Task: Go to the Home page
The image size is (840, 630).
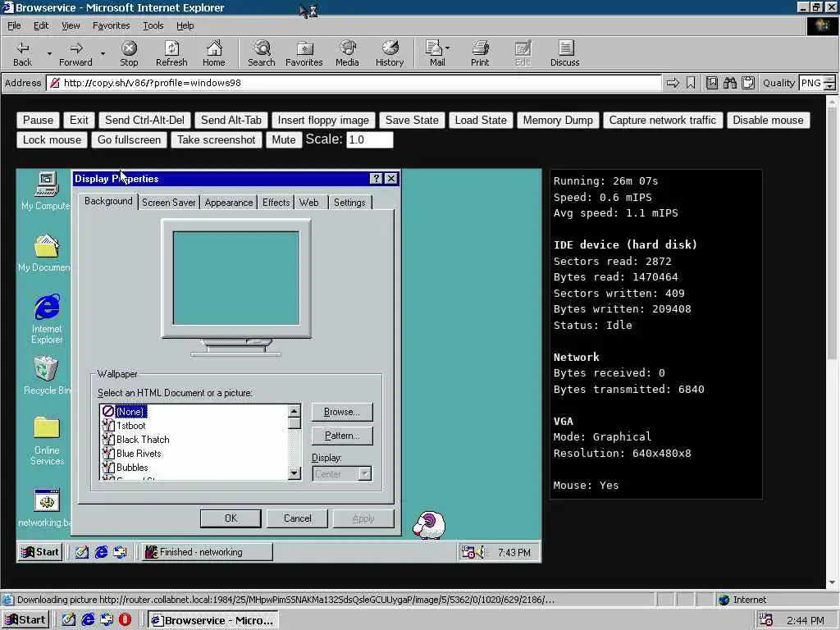Action: [x=214, y=53]
